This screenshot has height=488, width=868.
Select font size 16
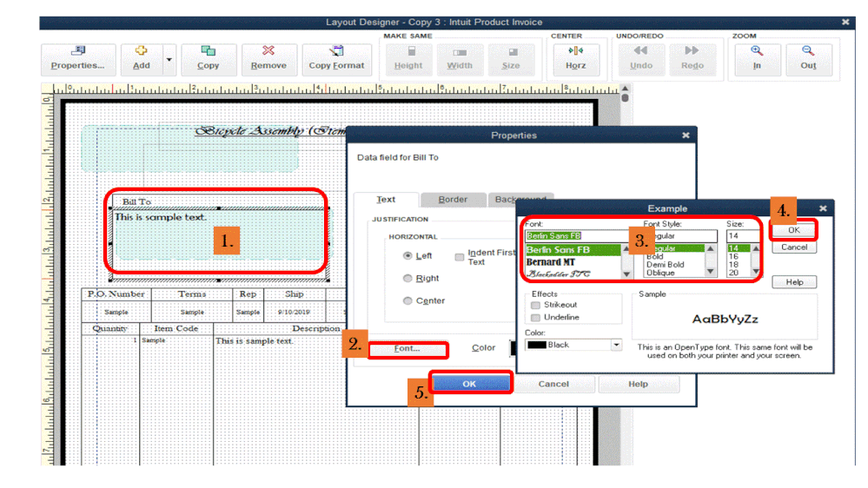[x=733, y=257]
